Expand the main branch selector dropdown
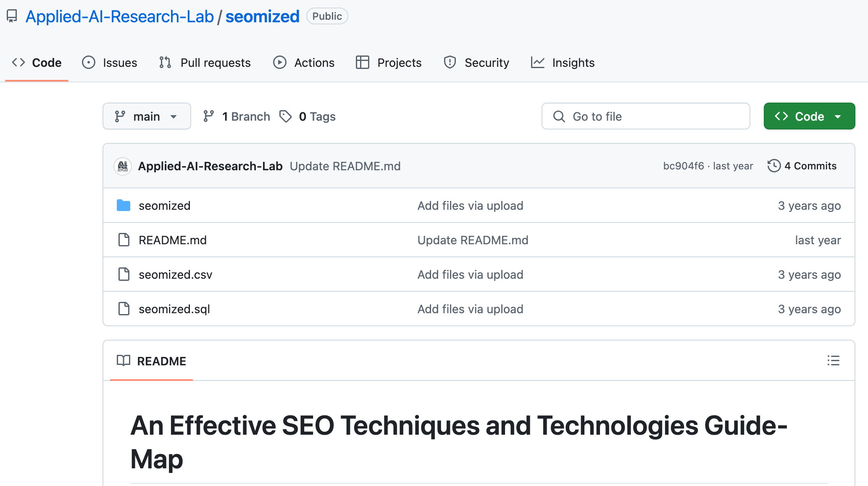This screenshot has height=486, width=868. click(x=147, y=116)
